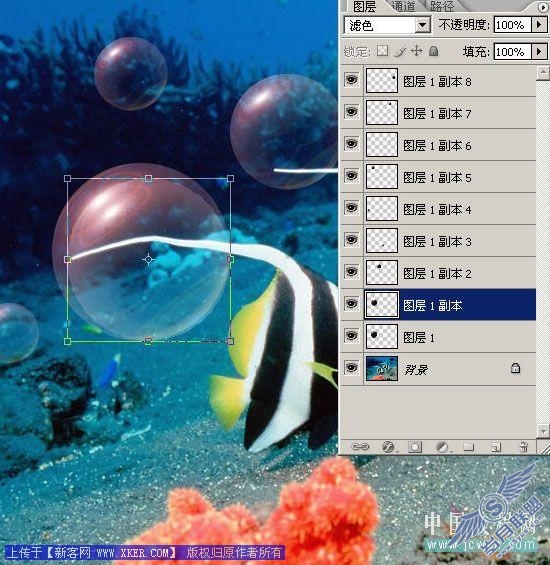Switch to the 通道 tab
The image size is (550, 565).
(x=403, y=6)
